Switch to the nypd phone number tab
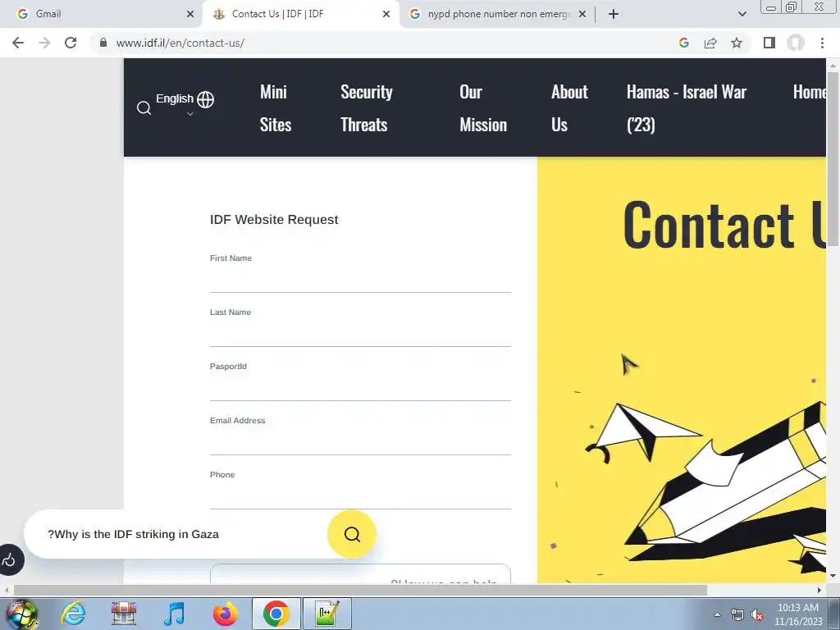This screenshot has height=630, width=840. pyautogui.click(x=498, y=14)
